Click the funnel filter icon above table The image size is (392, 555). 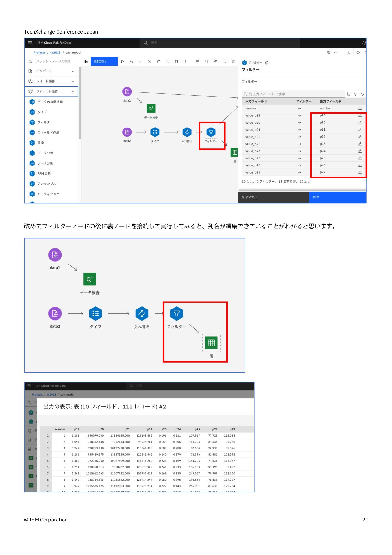pos(356,94)
